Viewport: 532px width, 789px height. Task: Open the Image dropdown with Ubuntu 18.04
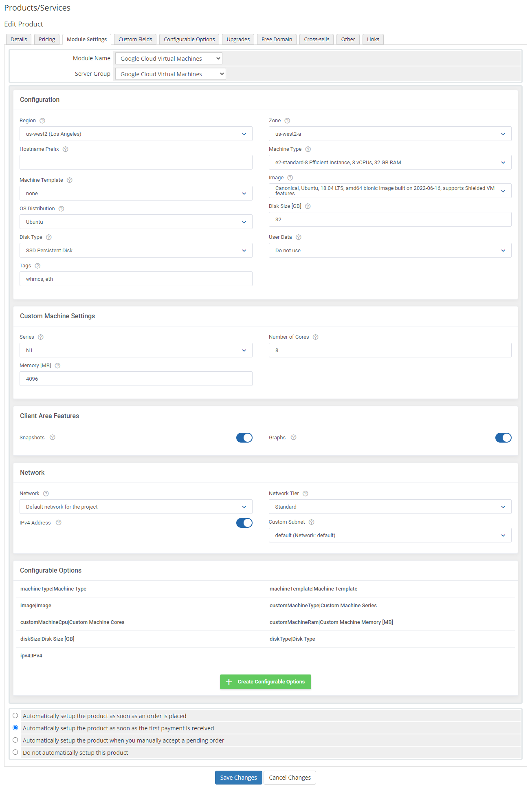[x=390, y=191]
